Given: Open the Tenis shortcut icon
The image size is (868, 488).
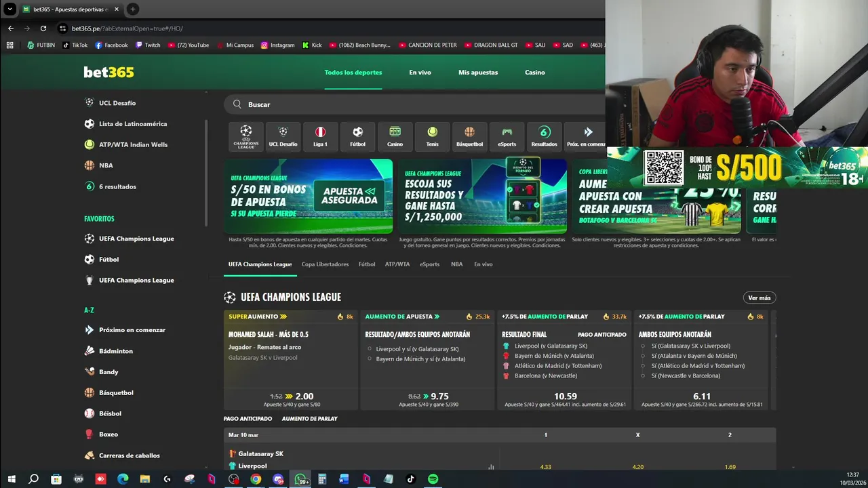Looking at the screenshot, I should tap(432, 137).
